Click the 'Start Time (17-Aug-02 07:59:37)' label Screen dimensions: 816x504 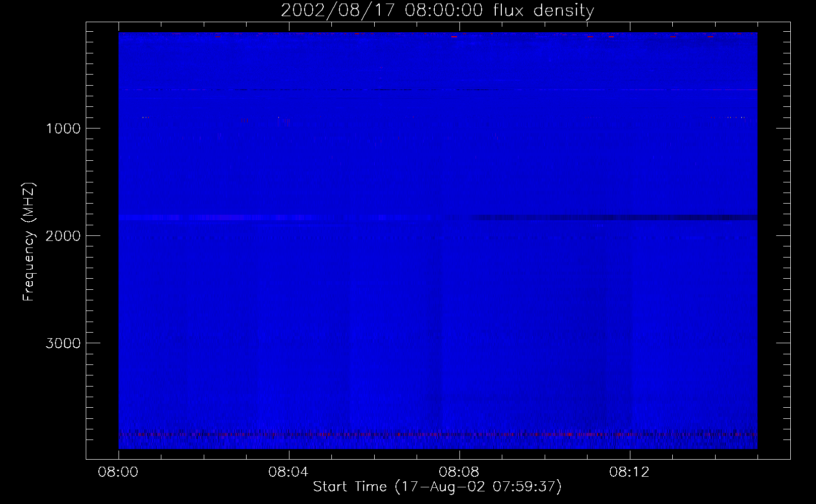coord(437,487)
